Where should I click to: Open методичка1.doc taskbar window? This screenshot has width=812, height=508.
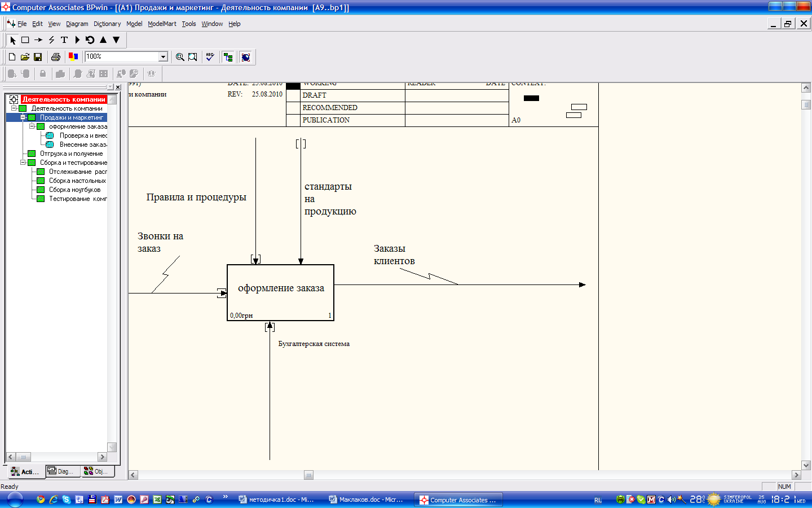pyautogui.click(x=276, y=500)
